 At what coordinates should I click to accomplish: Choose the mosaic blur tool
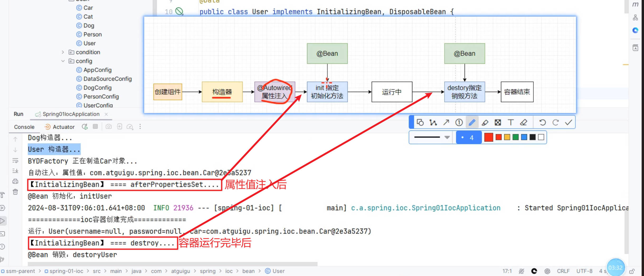[x=498, y=122]
